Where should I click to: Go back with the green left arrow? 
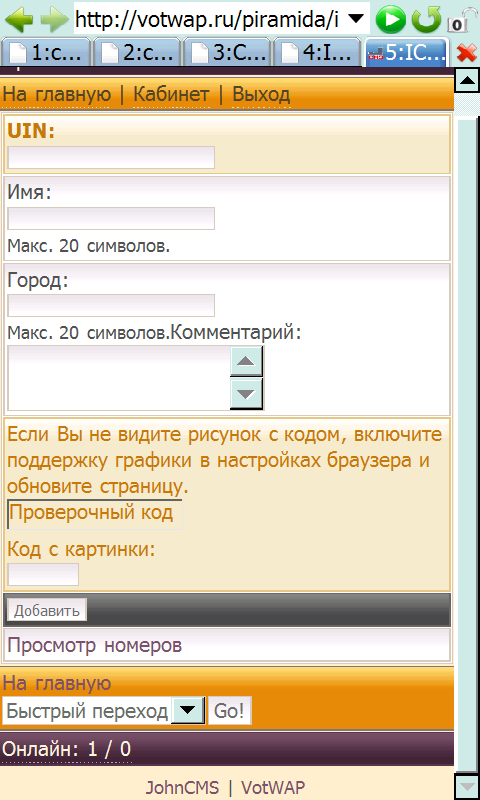tap(19, 19)
